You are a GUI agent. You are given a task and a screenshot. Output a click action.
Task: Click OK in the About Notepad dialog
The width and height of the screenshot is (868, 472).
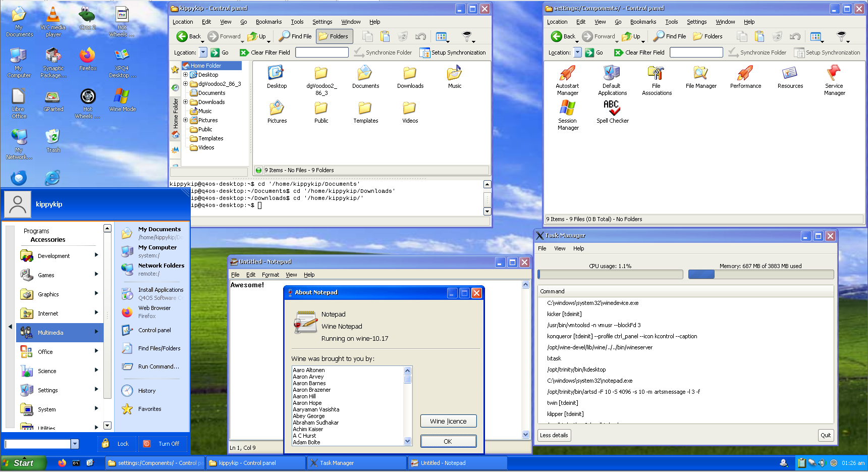point(448,441)
